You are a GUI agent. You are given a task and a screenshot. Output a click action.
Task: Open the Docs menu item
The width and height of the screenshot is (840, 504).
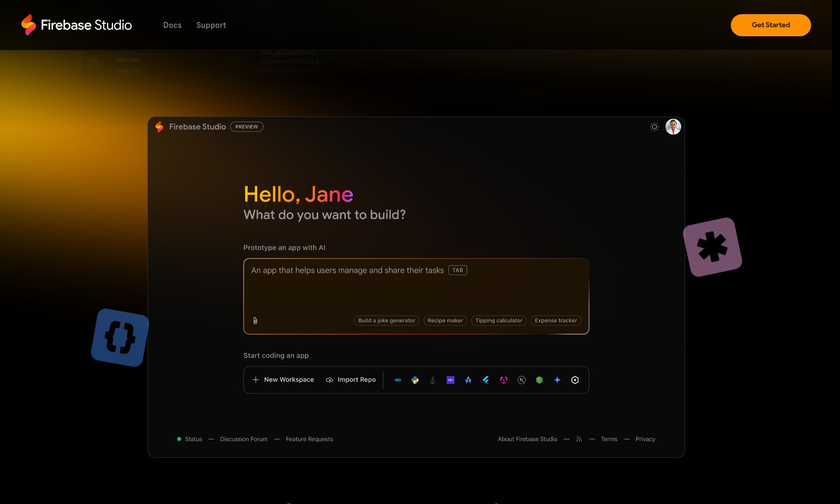click(x=172, y=25)
